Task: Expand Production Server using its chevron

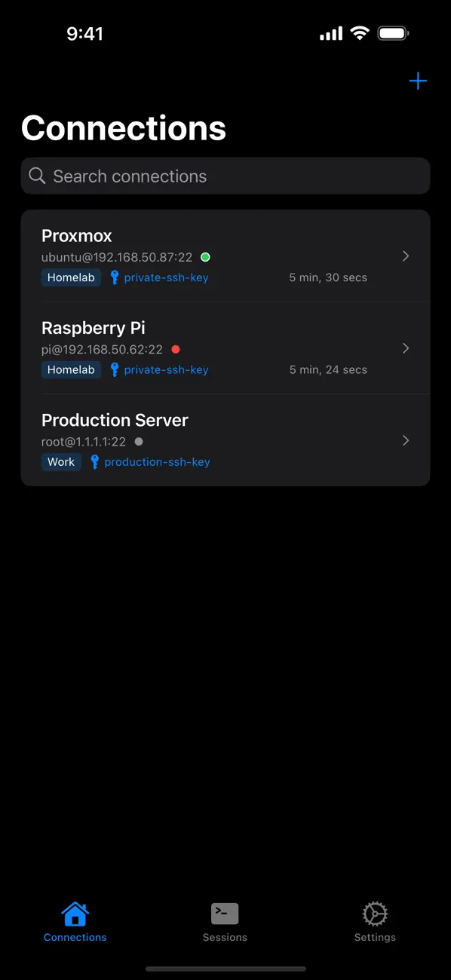Action: [406, 440]
